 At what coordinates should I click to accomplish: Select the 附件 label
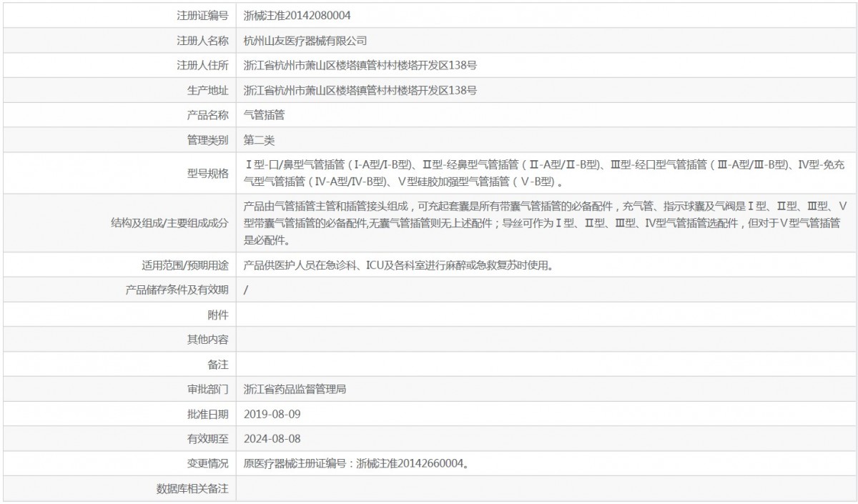click(218, 315)
